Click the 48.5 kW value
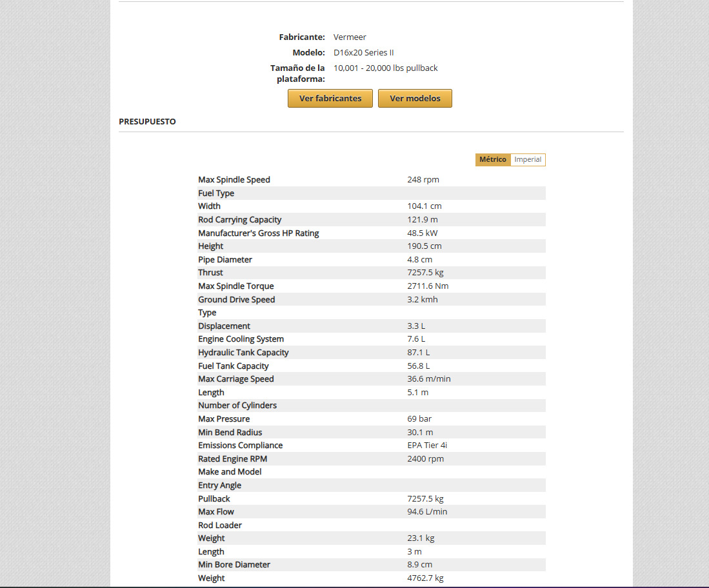709x588 pixels. pos(423,233)
